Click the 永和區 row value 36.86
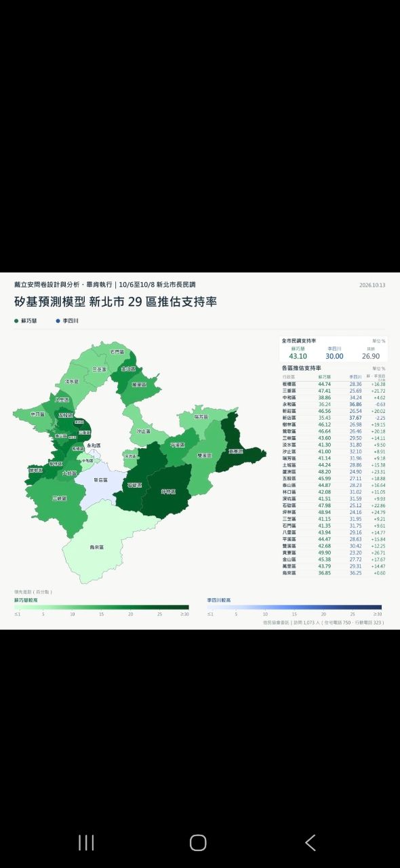The width and height of the screenshot is (400, 868). 356,404
